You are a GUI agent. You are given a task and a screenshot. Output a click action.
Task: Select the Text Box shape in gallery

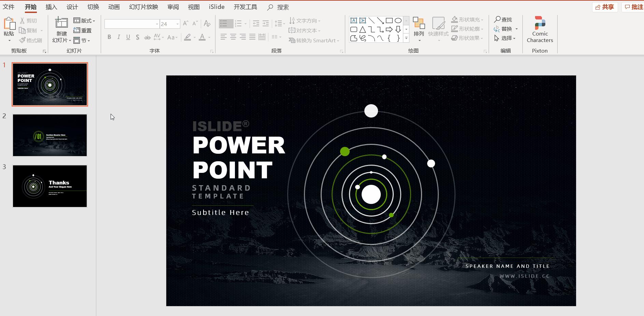click(x=354, y=20)
